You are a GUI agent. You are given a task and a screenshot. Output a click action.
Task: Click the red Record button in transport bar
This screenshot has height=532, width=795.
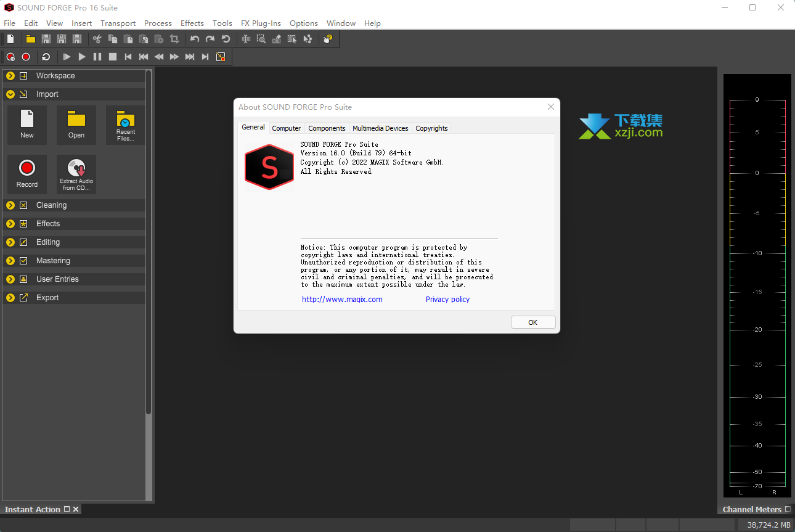(x=26, y=57)
